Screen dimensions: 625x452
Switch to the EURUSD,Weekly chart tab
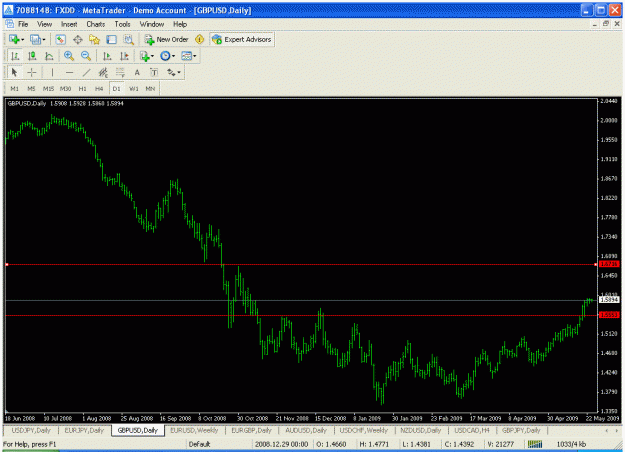click(x=194, y=430)
